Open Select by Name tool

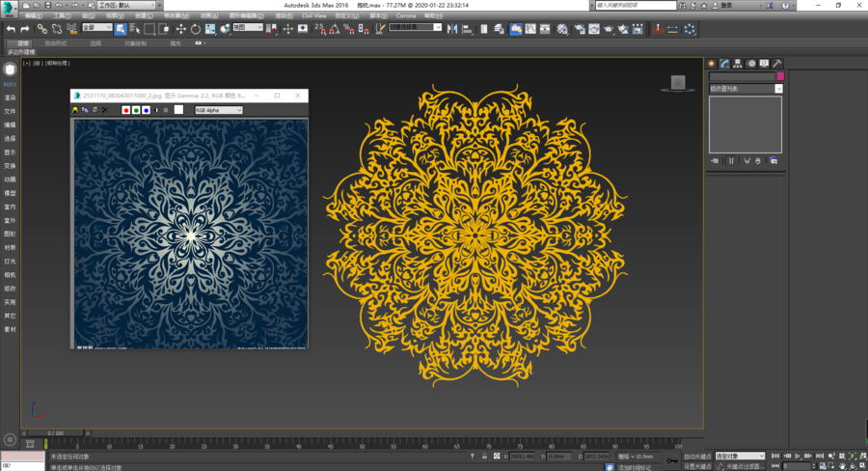tap(135, 29)
